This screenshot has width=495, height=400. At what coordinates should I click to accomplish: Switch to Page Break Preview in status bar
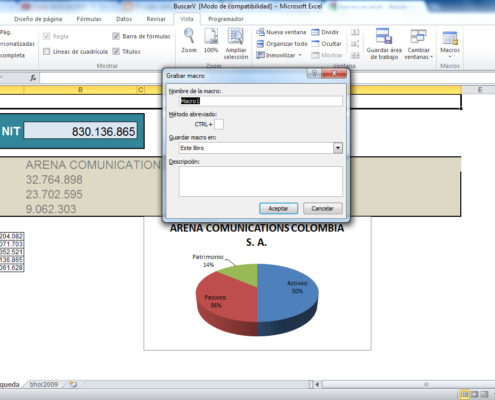click(484, 394)
